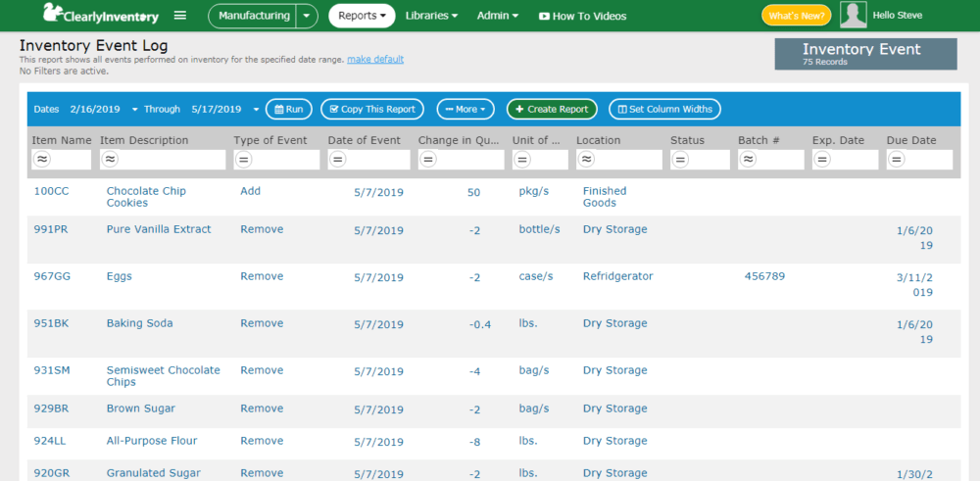The width and height of the screenshot is (980, 481).
Task: Open item 951BK
Action: pos(51,323)
